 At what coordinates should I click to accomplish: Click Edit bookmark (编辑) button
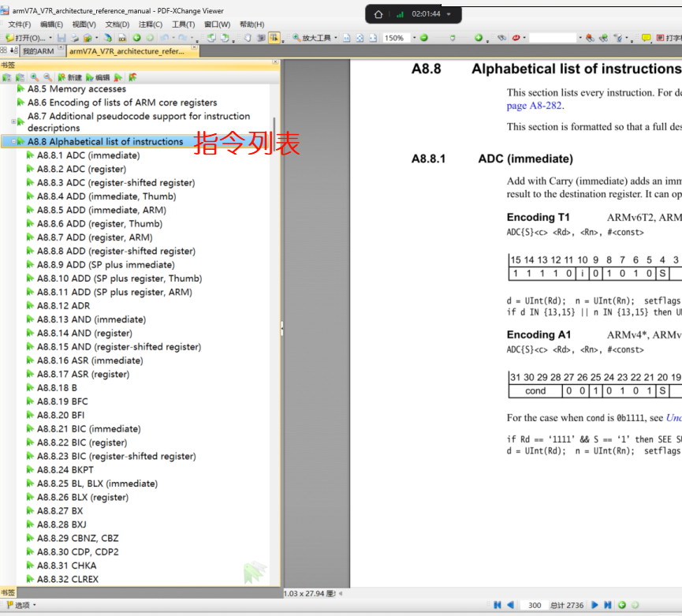pyautogui.click(x=98, y=77)
